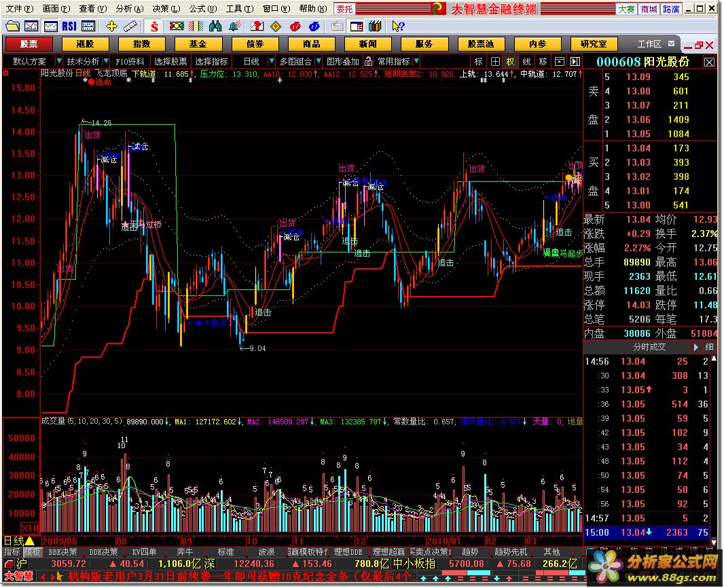Open the RSI indicator toolbar icon
Viewport: 724px width, 588px height.
[69, 26]
